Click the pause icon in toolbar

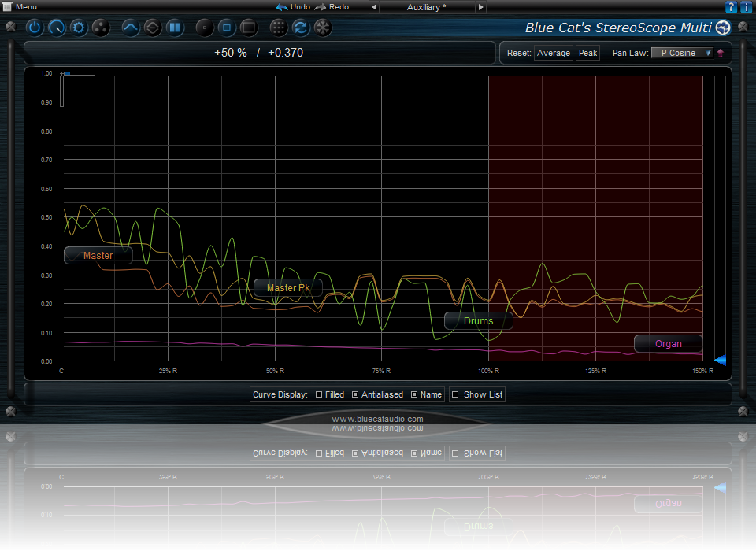click(x=175, y=28)
